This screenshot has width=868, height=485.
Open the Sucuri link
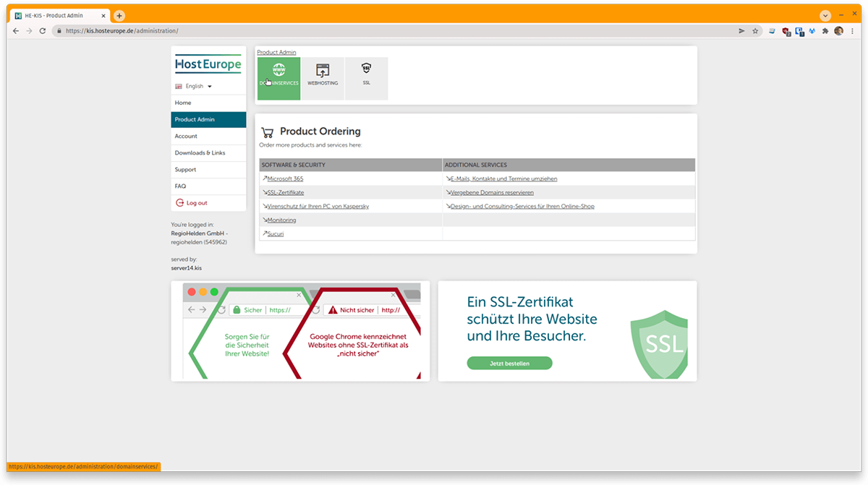click(276, 233)
